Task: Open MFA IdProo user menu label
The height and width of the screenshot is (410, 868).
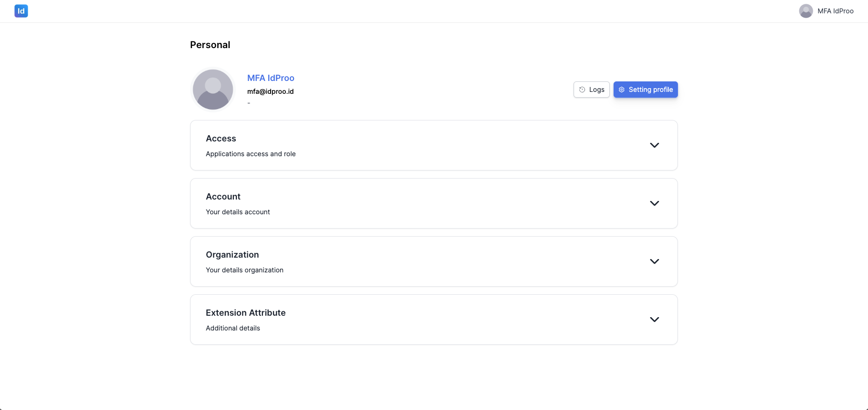Action: point(835,11)
